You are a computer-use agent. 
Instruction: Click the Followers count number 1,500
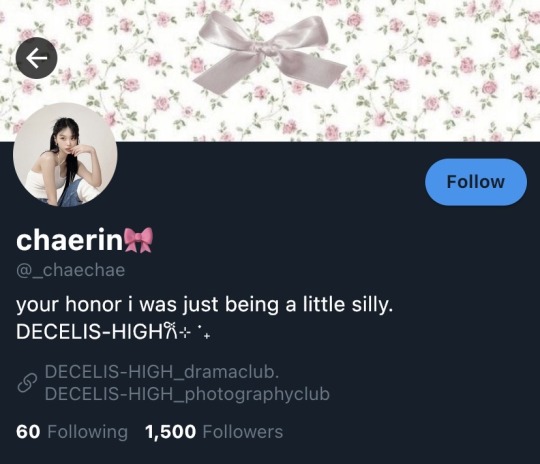[x=170, y=432]
